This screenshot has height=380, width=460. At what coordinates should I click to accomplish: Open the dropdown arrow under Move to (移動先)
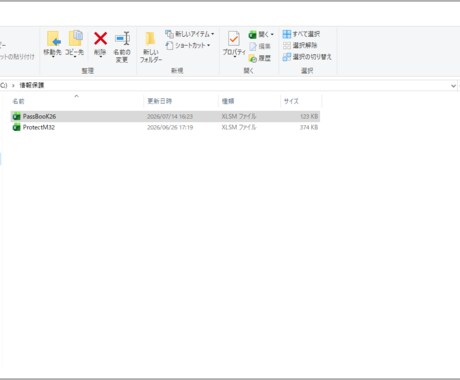coord(53,57)
